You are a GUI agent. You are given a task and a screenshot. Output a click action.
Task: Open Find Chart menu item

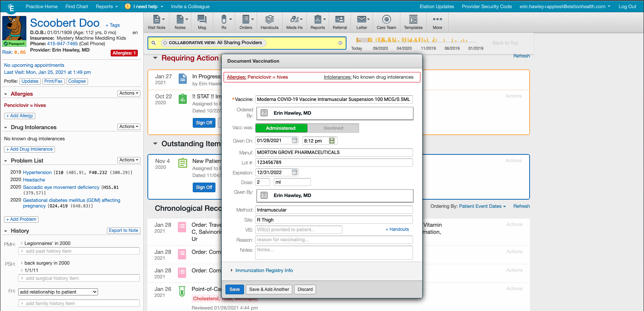[x=77, y=6]
